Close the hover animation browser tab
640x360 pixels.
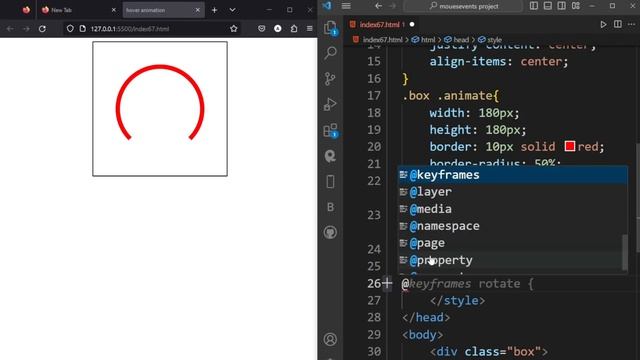pos(198,10)
